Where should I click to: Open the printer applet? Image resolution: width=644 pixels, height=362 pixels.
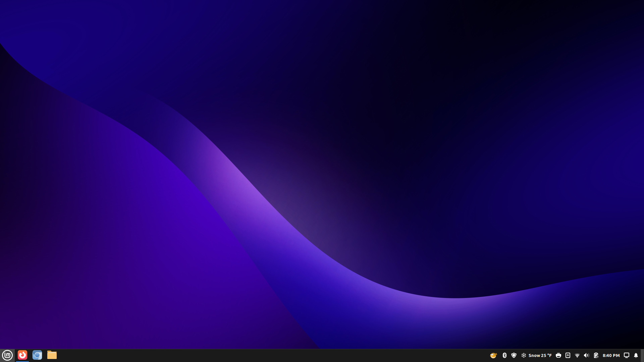tap(558, 355)
